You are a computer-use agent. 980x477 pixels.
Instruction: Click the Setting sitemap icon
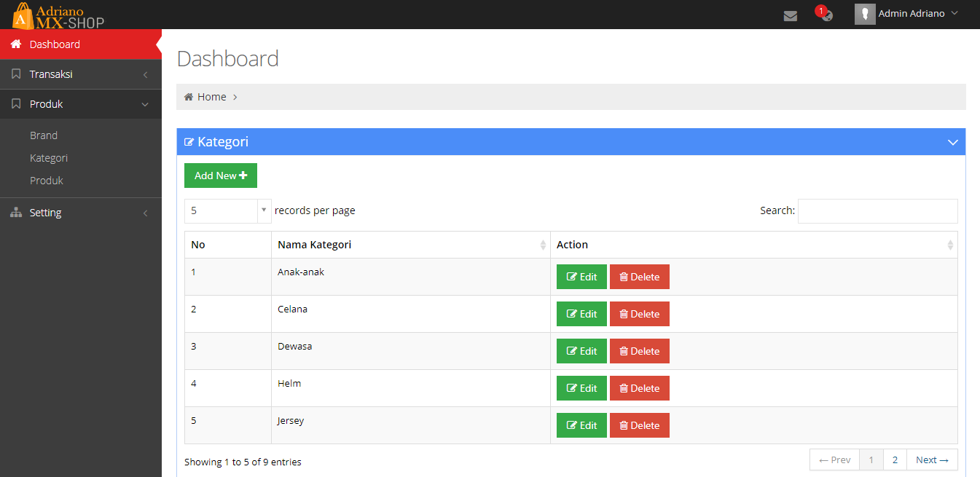click(15, 212)
